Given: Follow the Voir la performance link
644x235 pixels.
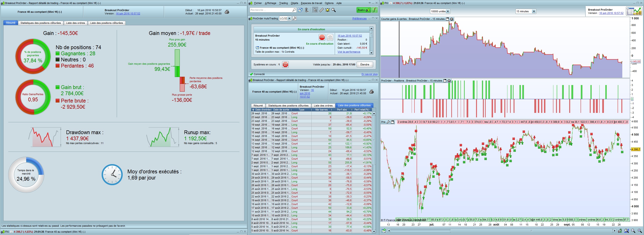Looking at the screenshot, I should click(349, 52).
